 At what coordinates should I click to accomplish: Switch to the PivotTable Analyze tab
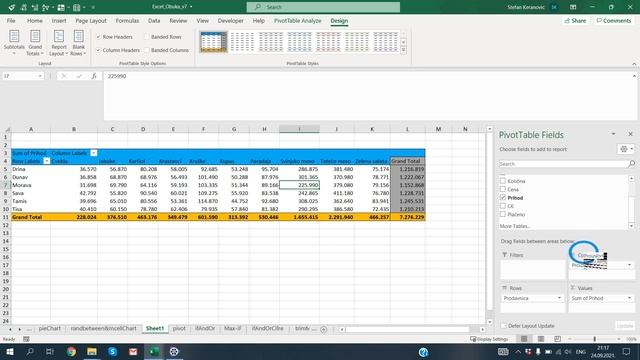(298, 20)
